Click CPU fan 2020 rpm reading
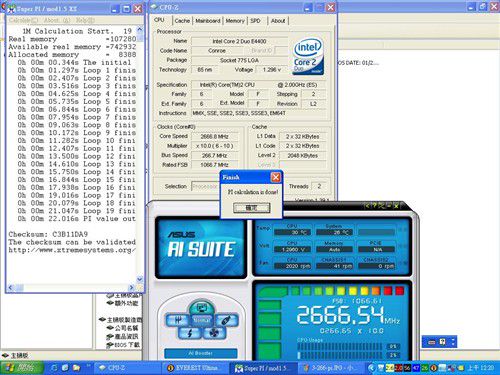This screenshot has height=375, width=500. click(292, 266)
